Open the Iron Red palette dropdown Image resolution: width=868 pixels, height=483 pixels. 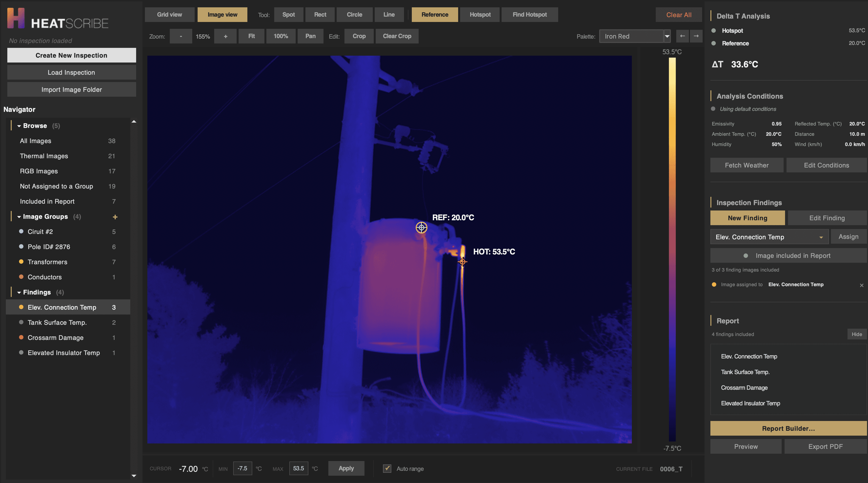pos(635,36)
